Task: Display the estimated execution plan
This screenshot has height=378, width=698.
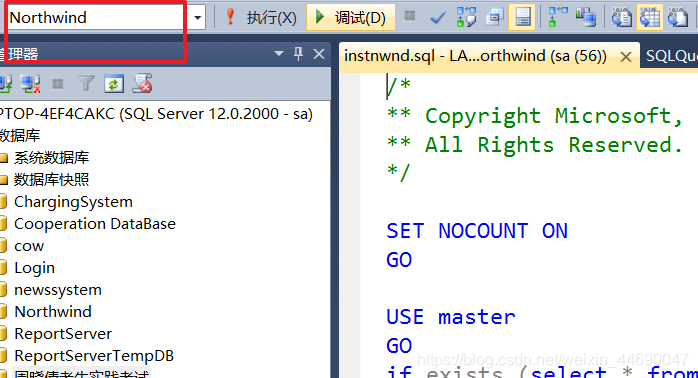Action: [x=466, y=17]
